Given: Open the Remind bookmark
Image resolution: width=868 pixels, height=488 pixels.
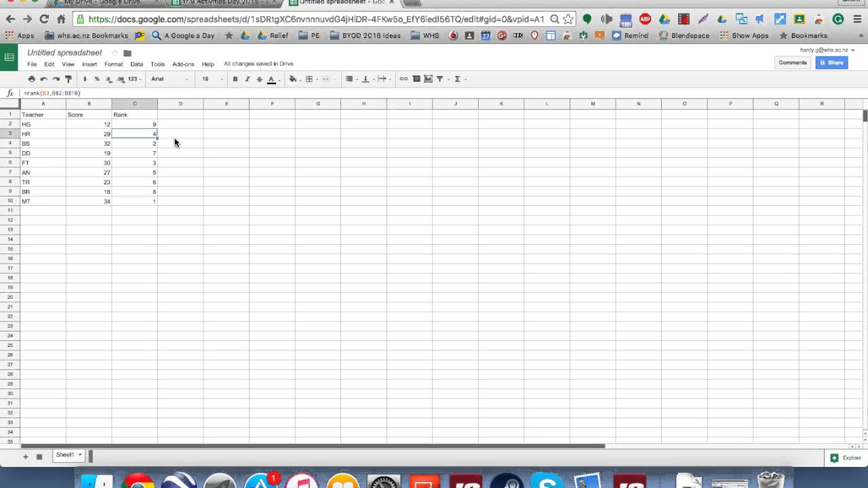Looking at the screenshot, I should click(630, 35).
